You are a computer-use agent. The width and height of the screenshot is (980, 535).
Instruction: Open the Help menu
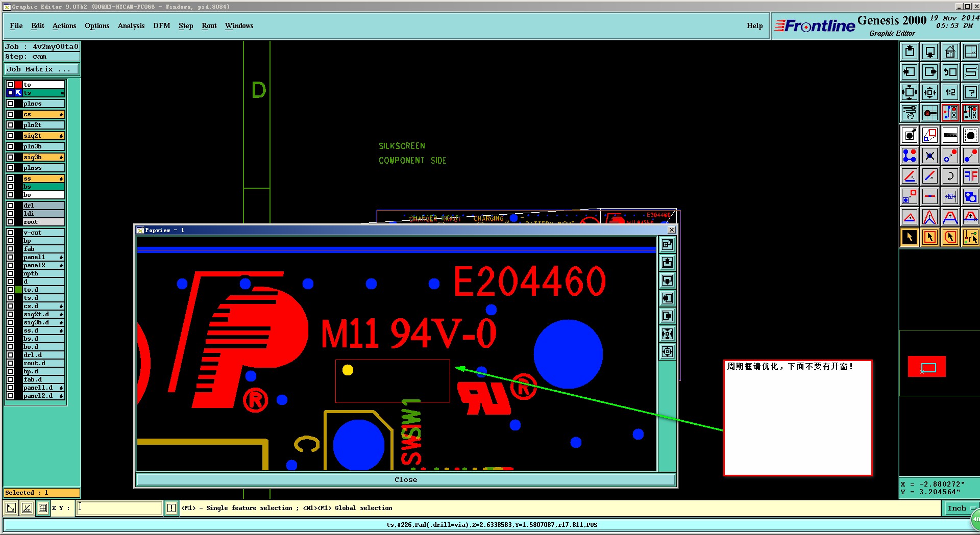755,26
